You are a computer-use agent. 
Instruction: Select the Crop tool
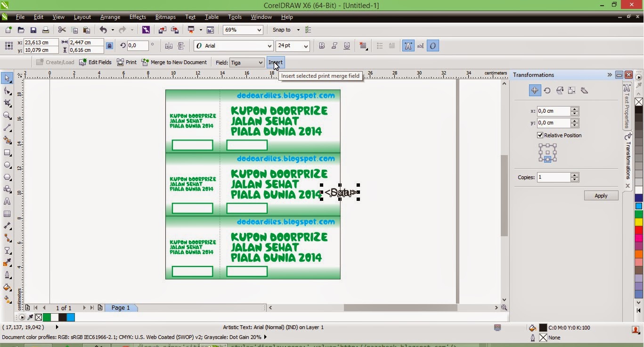(7, 103)
